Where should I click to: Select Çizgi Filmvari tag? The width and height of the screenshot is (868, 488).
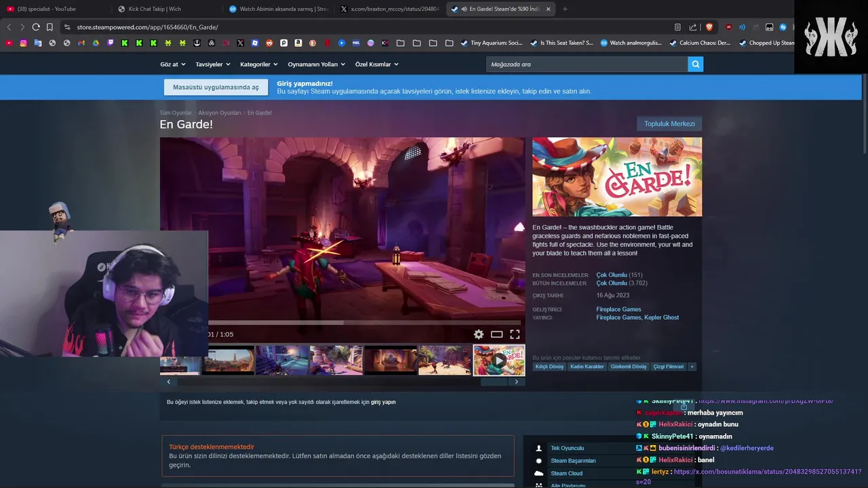(669, 367)
